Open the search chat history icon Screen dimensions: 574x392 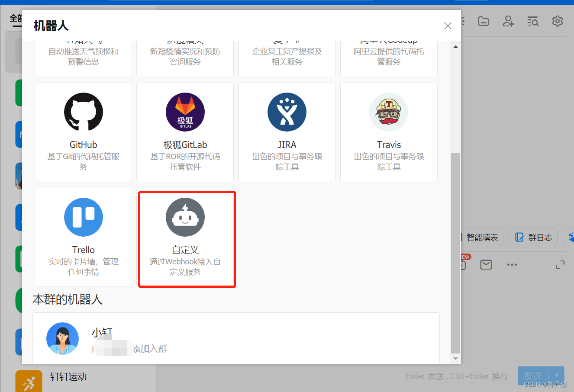click(x=533, y=21)
